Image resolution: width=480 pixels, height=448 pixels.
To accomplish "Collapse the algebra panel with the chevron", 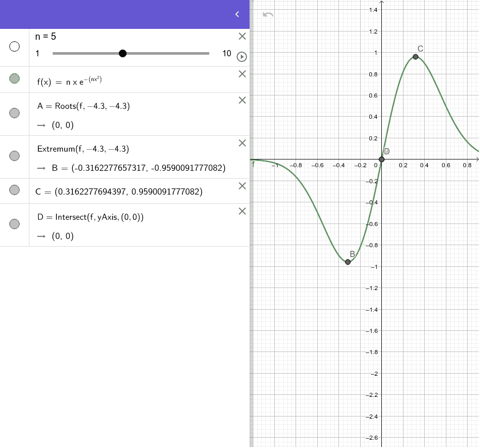I will pyautogui.click(x=237, y=14).
